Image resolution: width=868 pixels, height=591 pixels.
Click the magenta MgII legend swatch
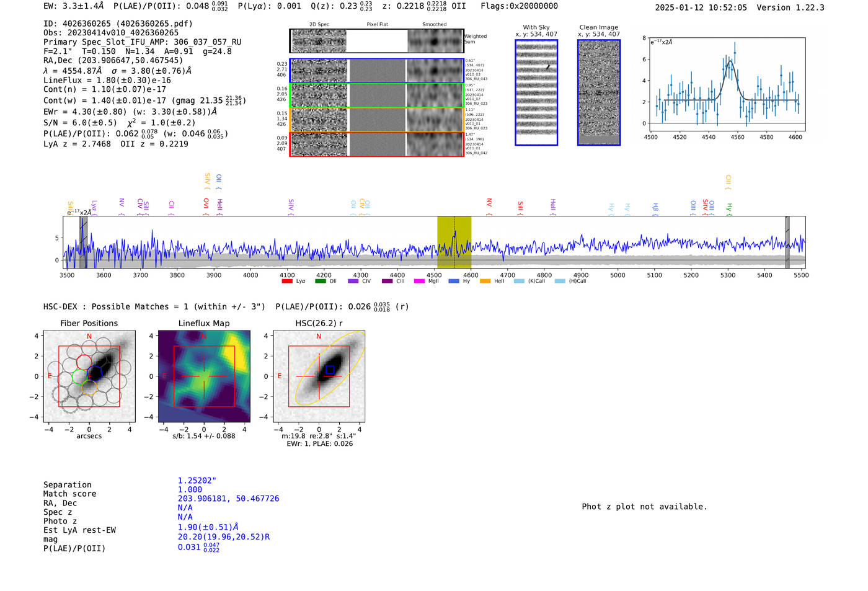coord(419,281)
